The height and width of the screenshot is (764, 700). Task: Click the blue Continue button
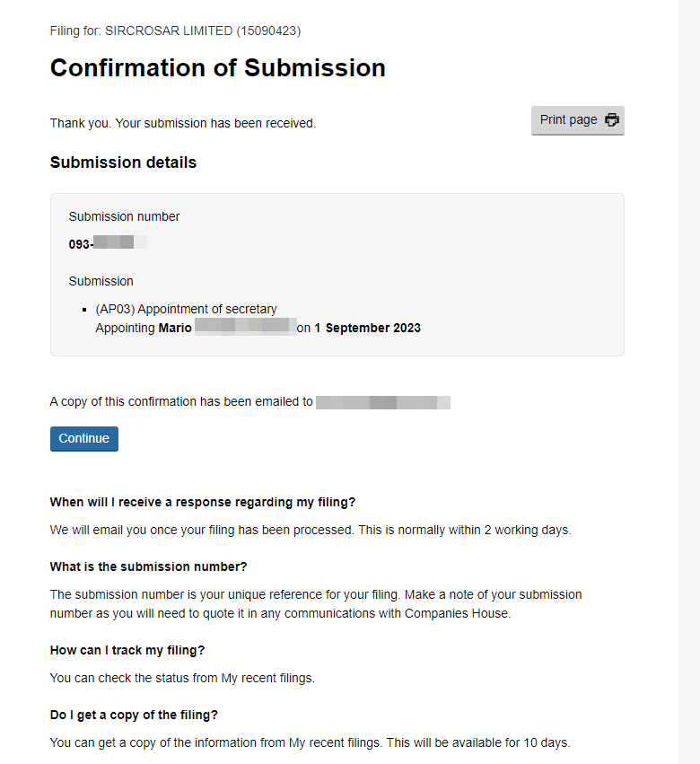(x=84, y=439)
